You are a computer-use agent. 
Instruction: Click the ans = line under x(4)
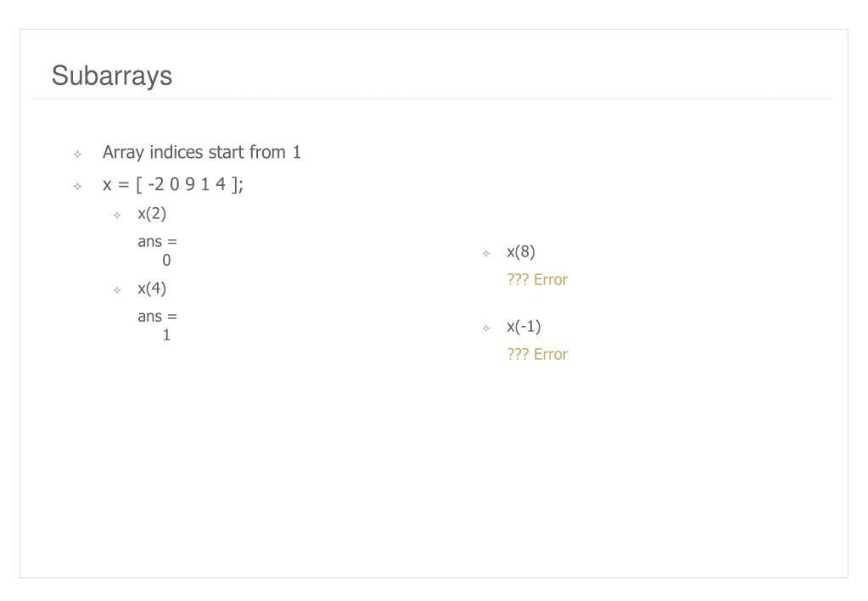(157, 317)
